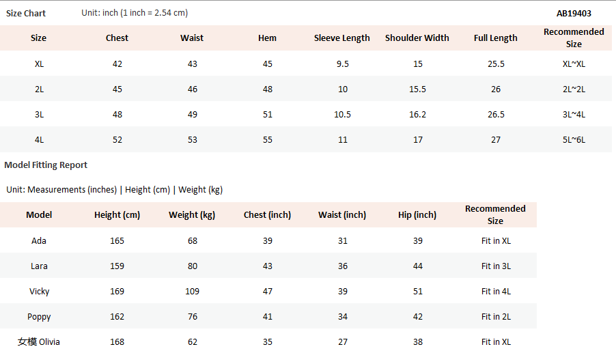
Task: Select the "Shoulder Width" column header
Action: [417, 38]
